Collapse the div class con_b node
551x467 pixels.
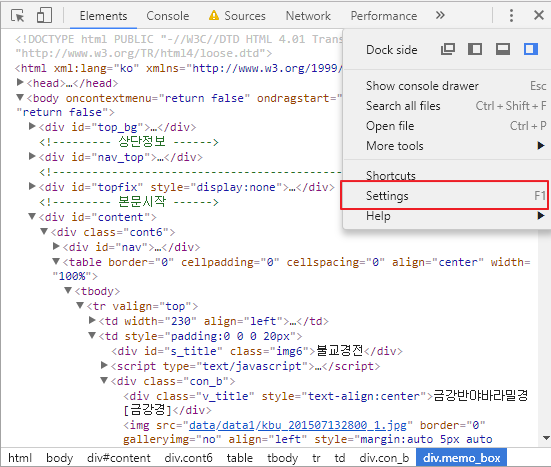104,380
